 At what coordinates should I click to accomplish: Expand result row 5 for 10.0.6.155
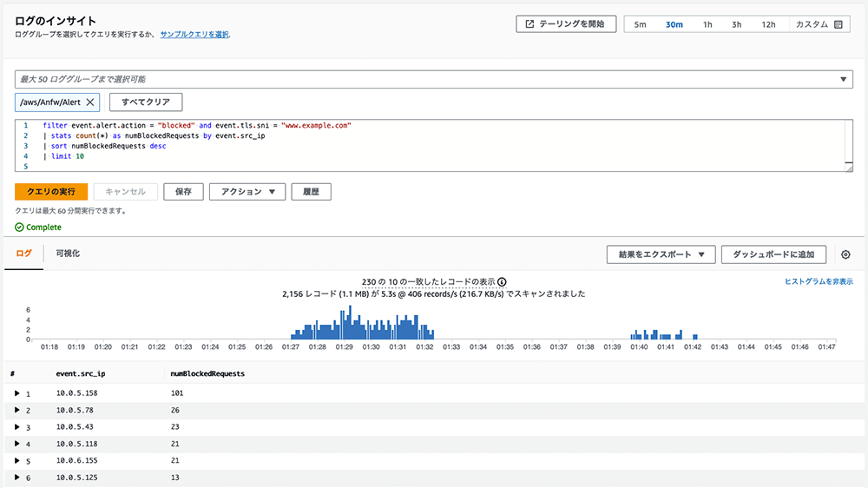pyautogui.click(x=17, y=460)
